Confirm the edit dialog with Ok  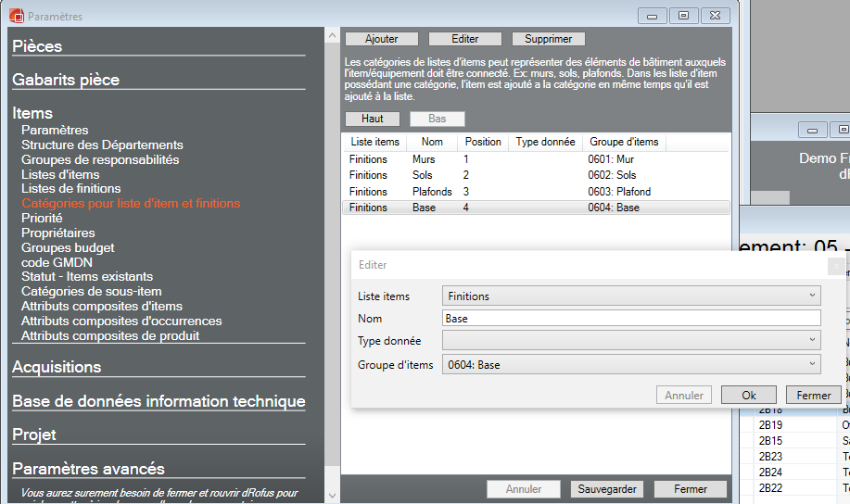[x=748, y=395]
